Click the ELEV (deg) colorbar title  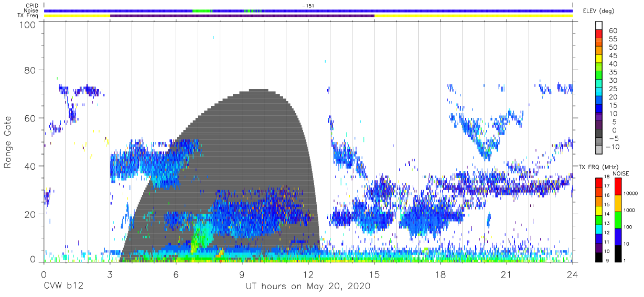(598, 11)
